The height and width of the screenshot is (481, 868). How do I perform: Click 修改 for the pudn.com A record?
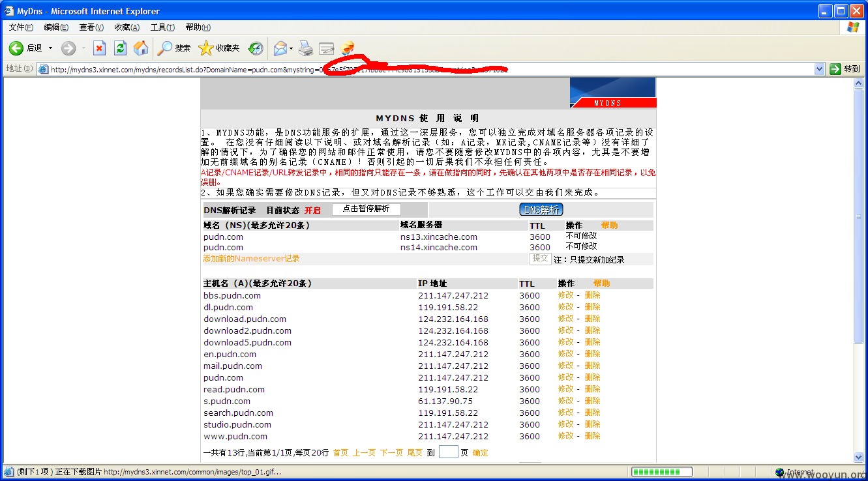click(565, 377)
